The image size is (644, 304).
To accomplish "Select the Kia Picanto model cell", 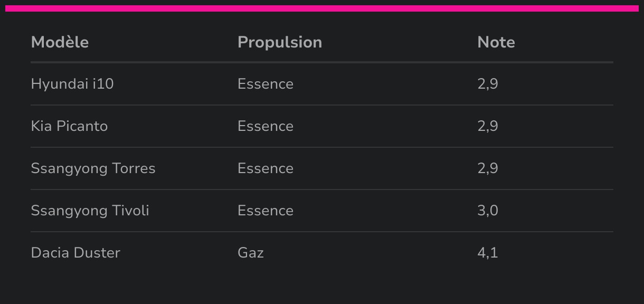I will pos(69,126).
